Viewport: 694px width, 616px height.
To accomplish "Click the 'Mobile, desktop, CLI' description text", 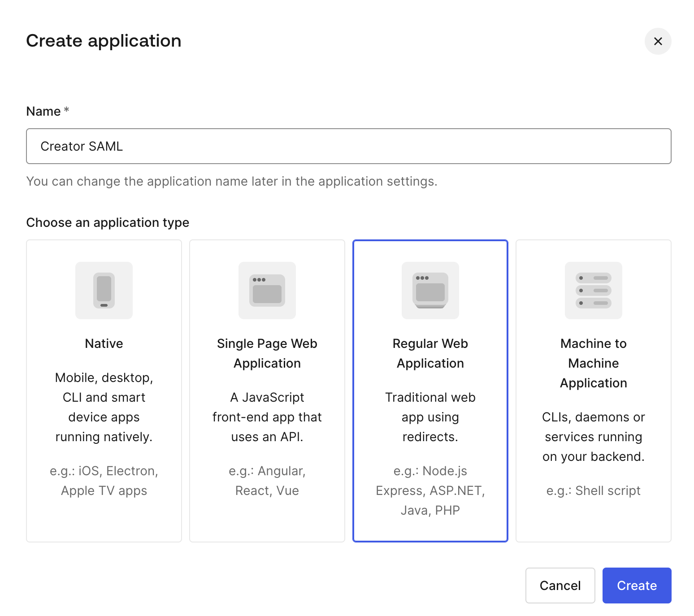I will (x=104, y=407).
